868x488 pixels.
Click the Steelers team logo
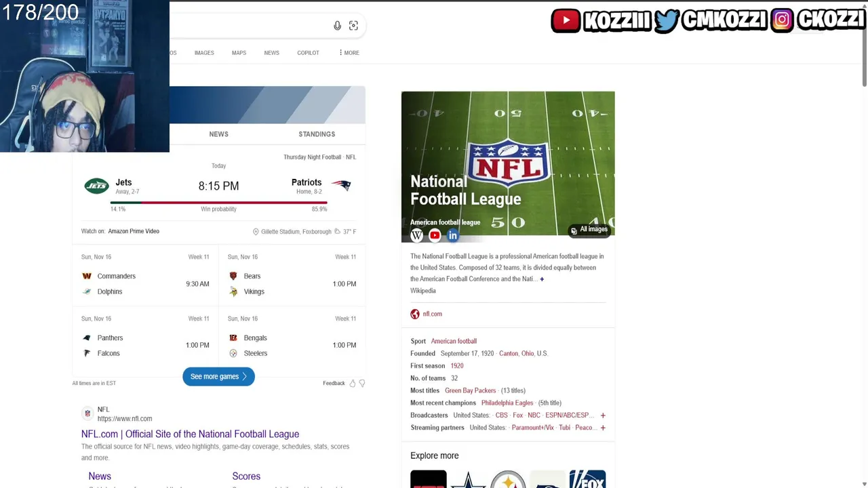233,353
